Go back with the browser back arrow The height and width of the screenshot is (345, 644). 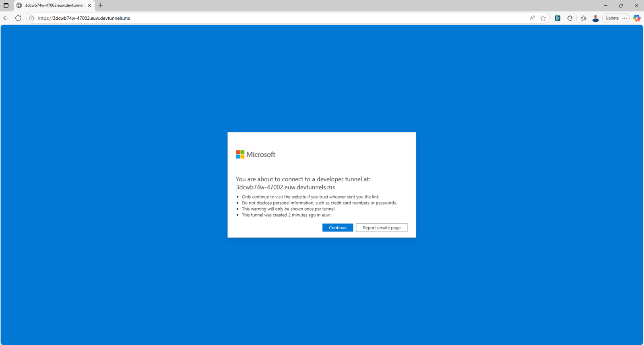tap(6, 18)
